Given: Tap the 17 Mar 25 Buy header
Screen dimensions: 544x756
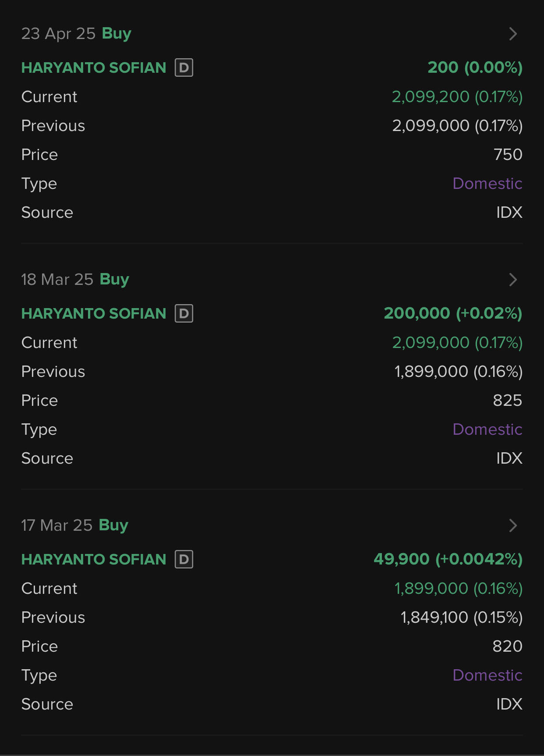Looking at the screenshot, I should pyautogui.click(x=74, y=525).
